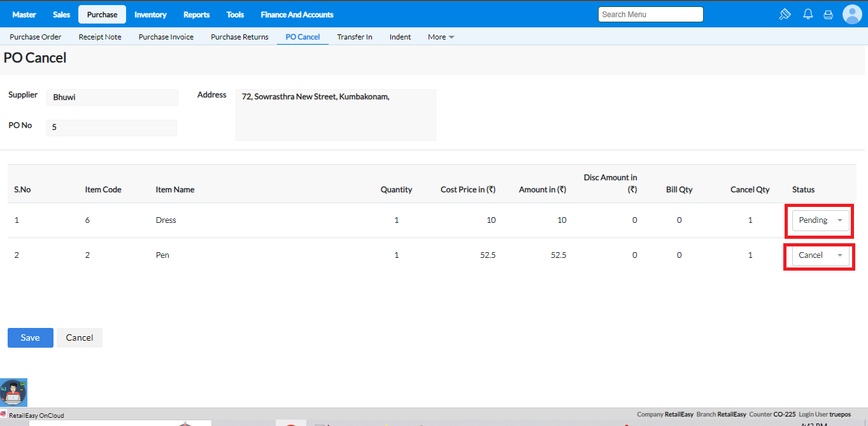
Task: Click the Search Menu field
Action: coord(650,15)
